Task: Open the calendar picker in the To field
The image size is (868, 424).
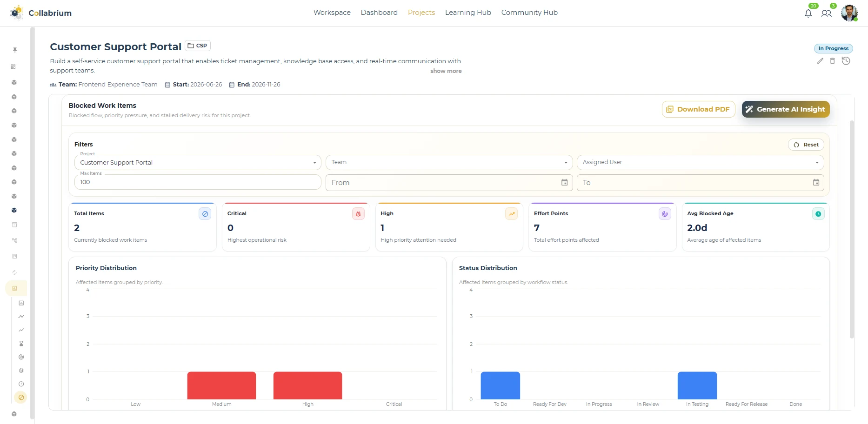Action: tap(816, 183)
